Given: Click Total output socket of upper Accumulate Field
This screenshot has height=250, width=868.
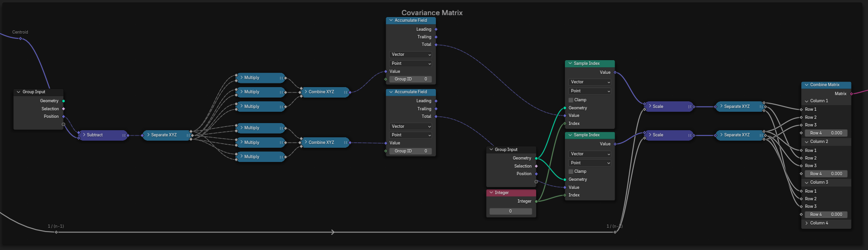Looking at the screenshot, I should pos(436,45).
